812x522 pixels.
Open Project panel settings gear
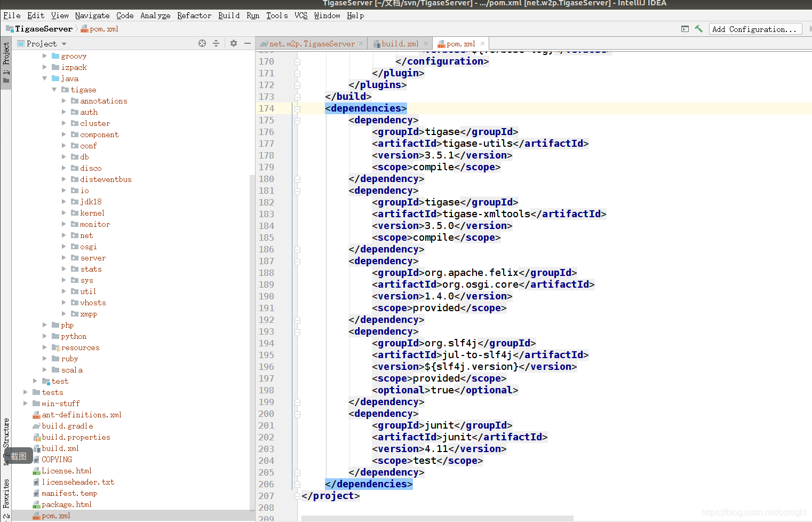tap(234, 43)
